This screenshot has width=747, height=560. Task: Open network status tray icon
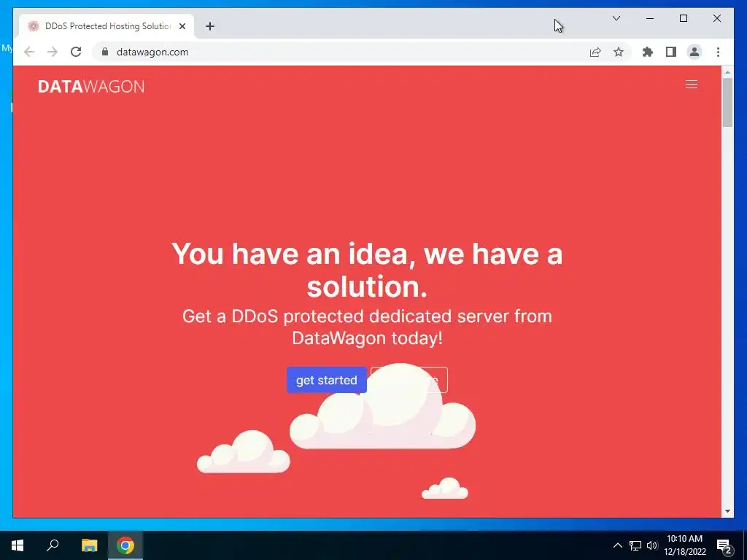click(635, 545)
